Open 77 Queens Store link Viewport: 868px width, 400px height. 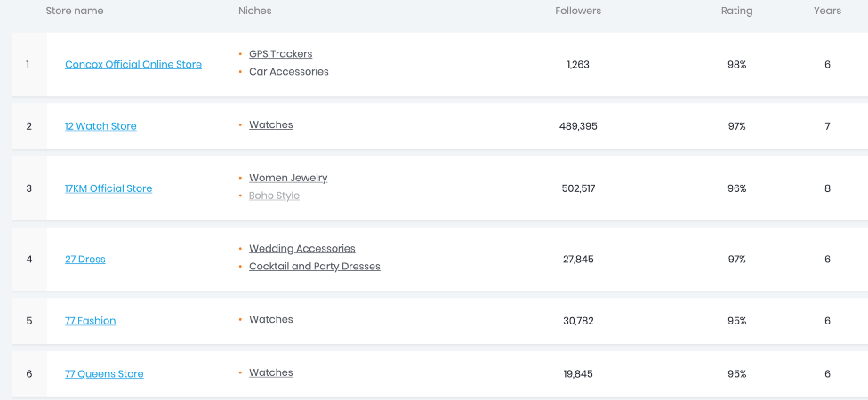[x=104, y=374]
